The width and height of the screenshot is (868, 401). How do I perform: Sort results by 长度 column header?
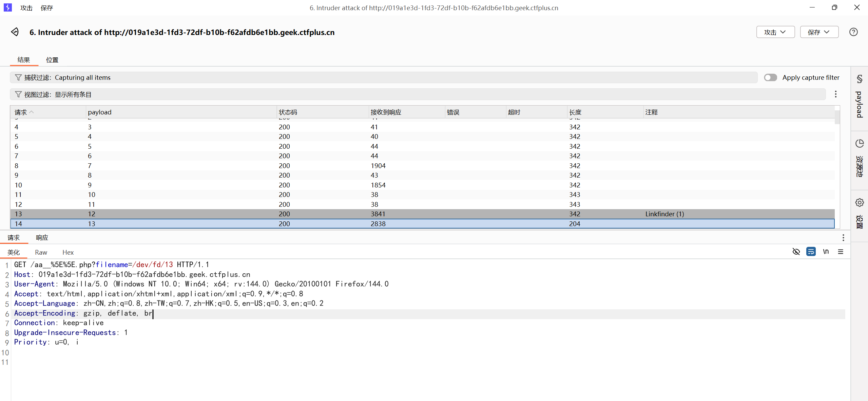(x=575, y=112)
